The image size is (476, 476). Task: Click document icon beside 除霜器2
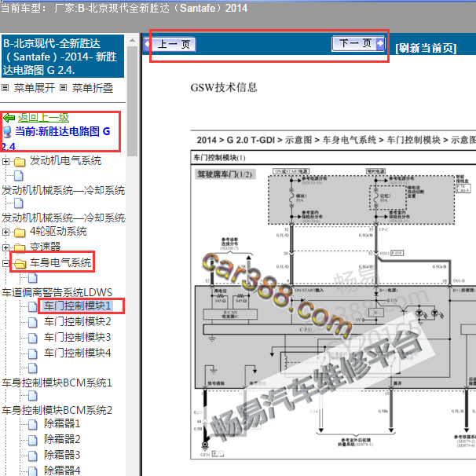pyautogui.click(x=33, y=440)
